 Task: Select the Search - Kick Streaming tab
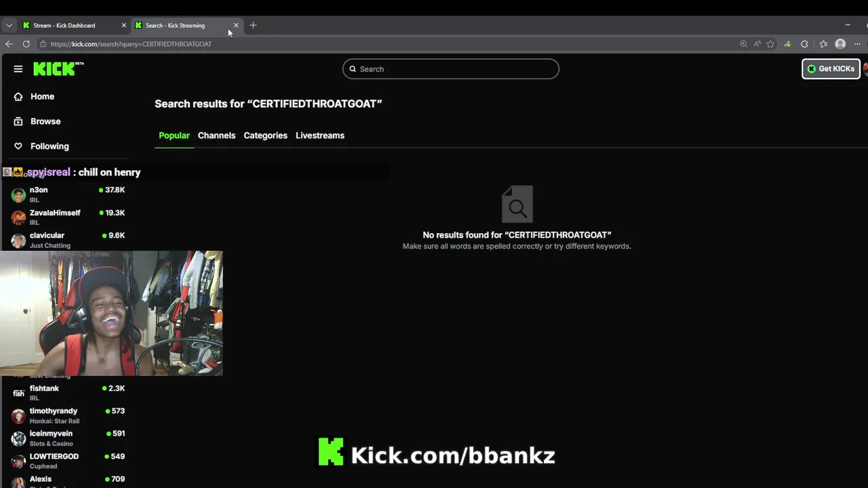pos(186,25)
